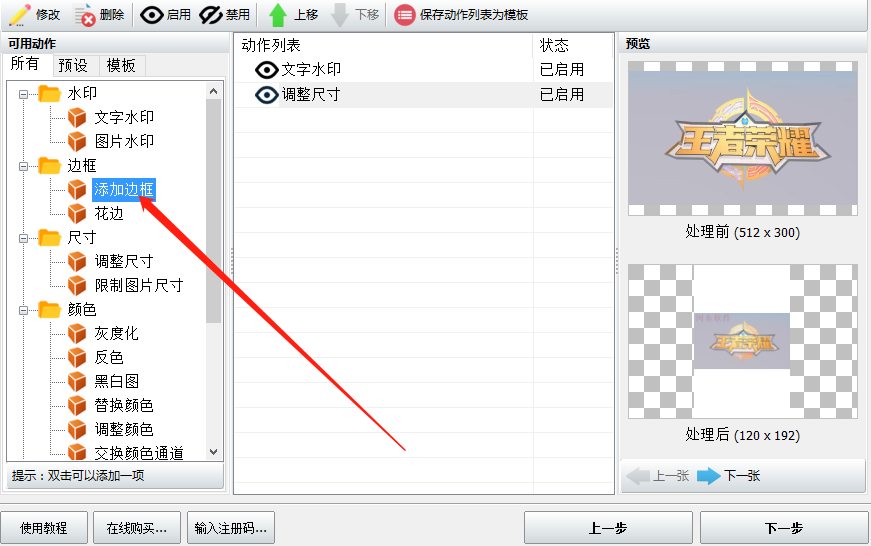Screen dimensions: 871x546
Task: Click the 启用 eye icon
Action: pyautogui.click(x=151, y=14)
